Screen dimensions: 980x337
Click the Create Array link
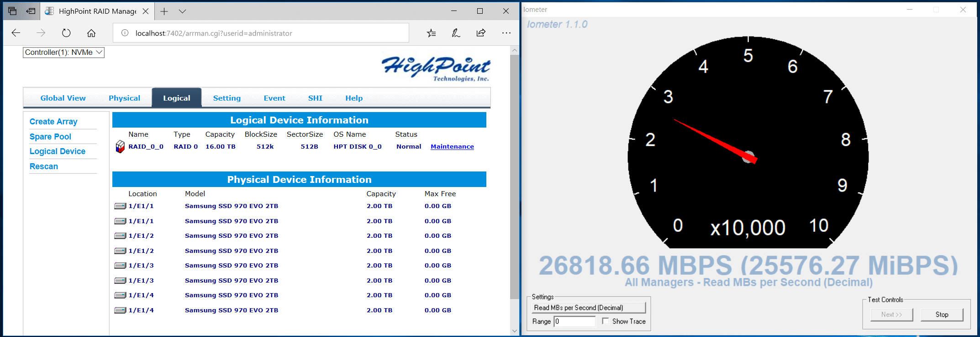(53, 122)
